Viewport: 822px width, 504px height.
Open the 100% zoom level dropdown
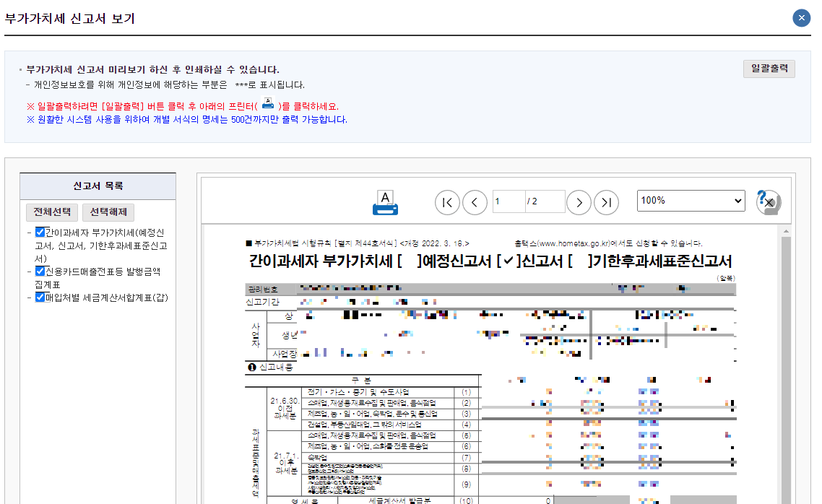coord(691,201)
